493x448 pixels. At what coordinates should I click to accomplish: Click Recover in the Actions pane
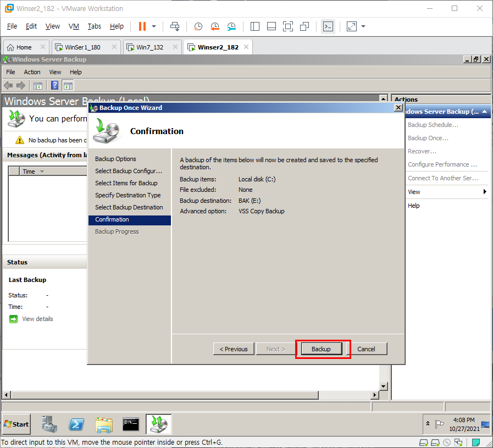[422, 152]
